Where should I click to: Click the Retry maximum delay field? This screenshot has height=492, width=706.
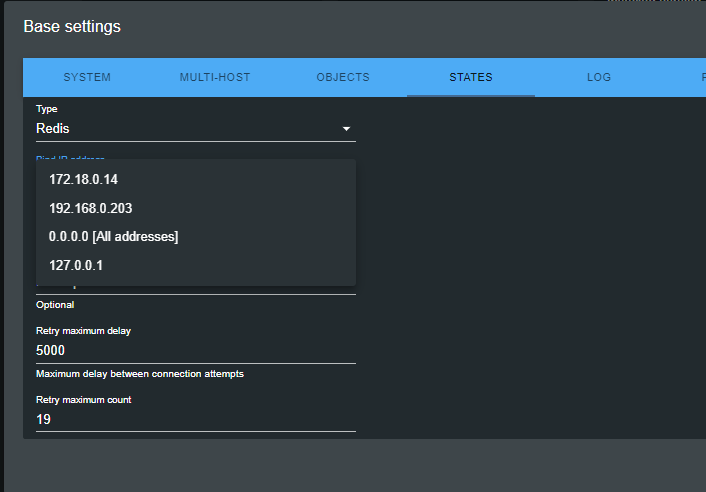[195, 351]
